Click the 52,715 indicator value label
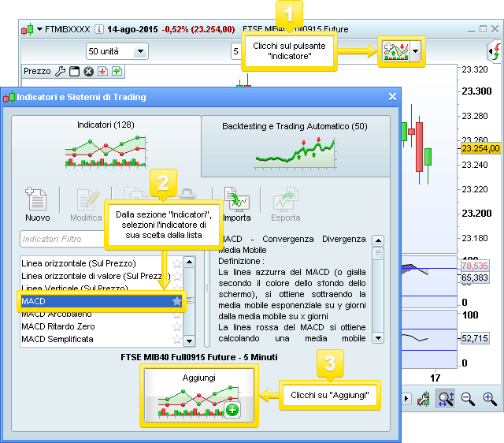 [475, 338]
